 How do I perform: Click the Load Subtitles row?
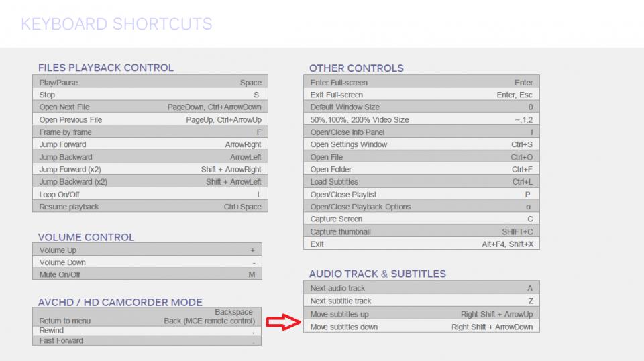pos(421,182)
